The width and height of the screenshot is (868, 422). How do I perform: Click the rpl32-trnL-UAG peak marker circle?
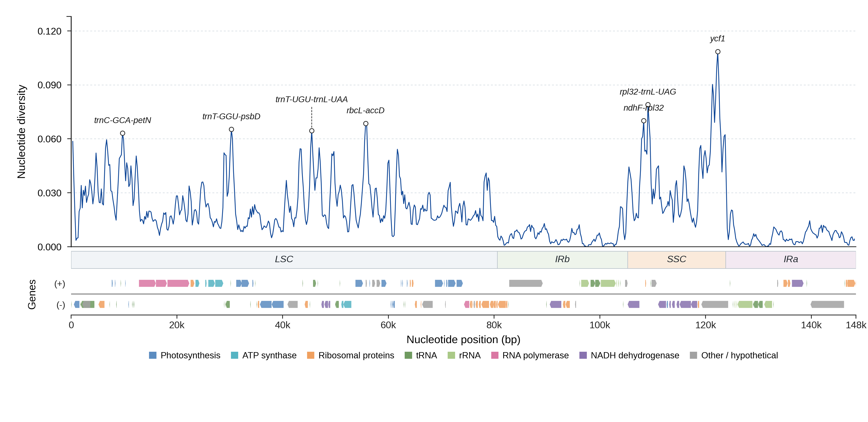[648, 105]
